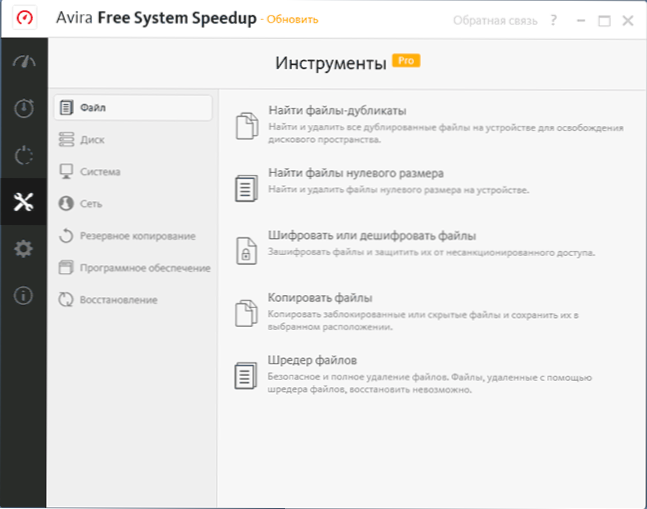The image size is (647, 509).
Task: Click the Обновить upgrade link
Action: [x=293, y=19]
